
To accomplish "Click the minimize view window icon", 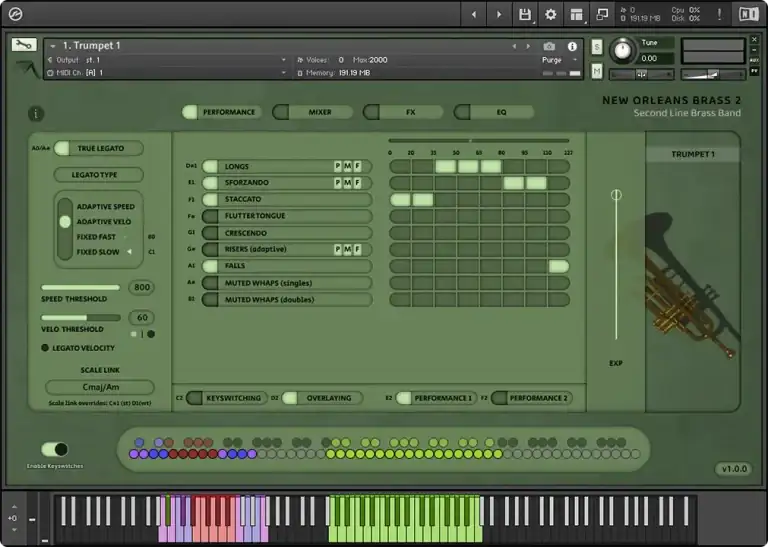I will click(602, 14).
